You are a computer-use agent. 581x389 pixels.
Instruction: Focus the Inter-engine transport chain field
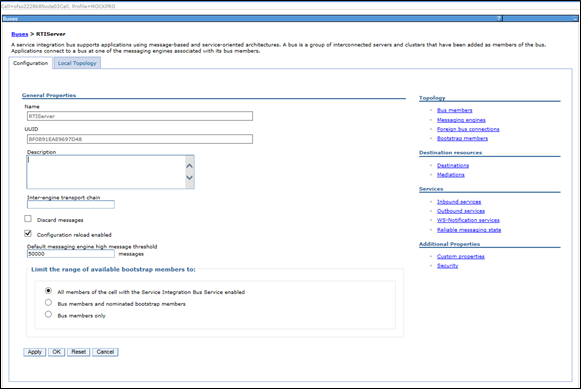pos(71,205)
